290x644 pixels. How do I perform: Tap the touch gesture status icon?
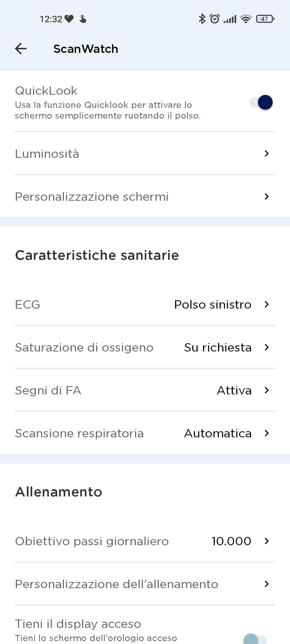[83, 19]
